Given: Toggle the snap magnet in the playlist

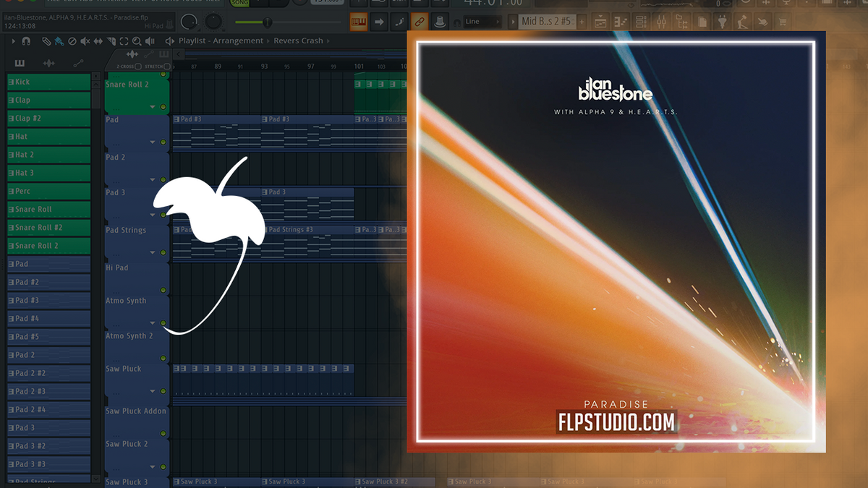Looking at the screenshot, I should (25, 41).
